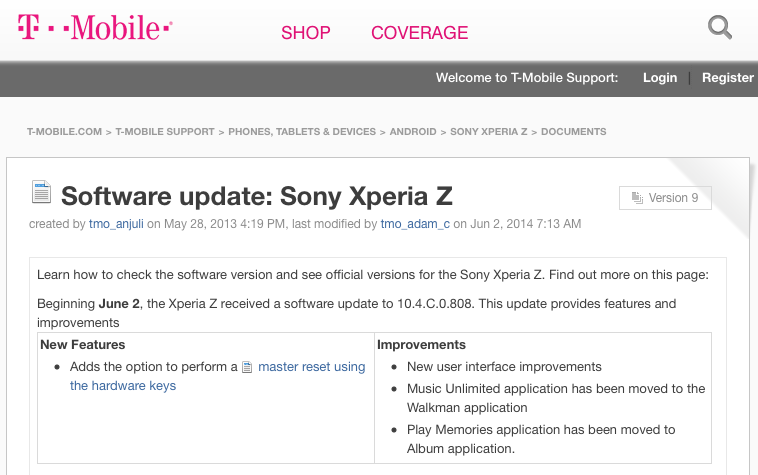Open T-MOBILE SUPPORT breadcrumb link
The image size is (758, 475).
pyautogui.click(x=165, y=131)
